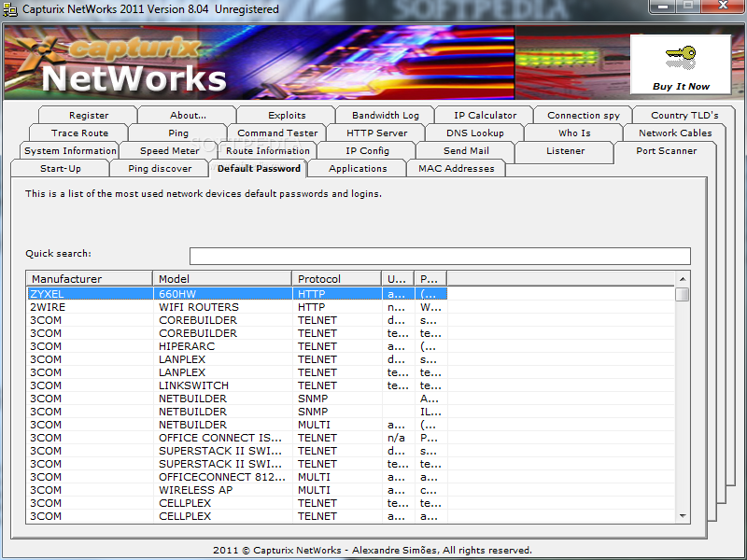Select the ZYXEL 660HW row
The width and height of the screenshot is (747, 560).
pos(237,294)
